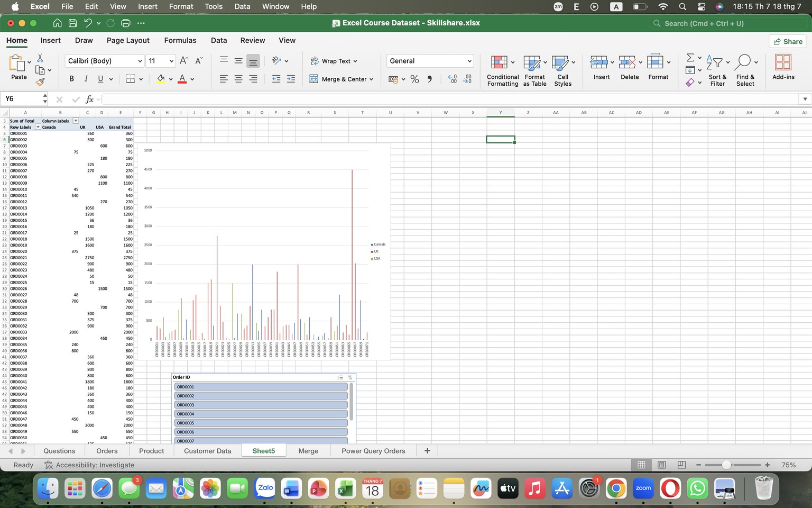Viewport: 812px width, 508px height.
Task: Decrease decimal places
Action: pyautogui.click(x=467, y=79)
